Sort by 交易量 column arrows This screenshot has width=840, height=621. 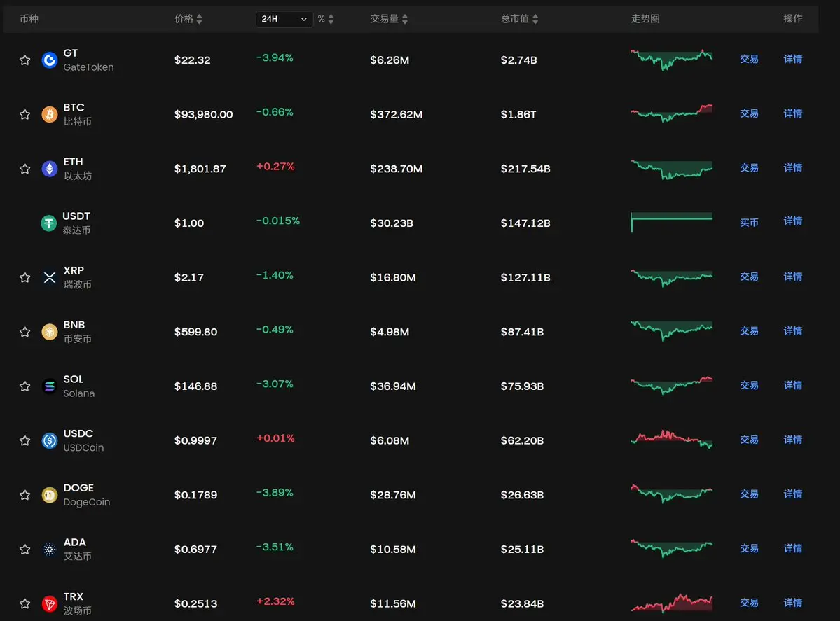[x=405, y=19]
